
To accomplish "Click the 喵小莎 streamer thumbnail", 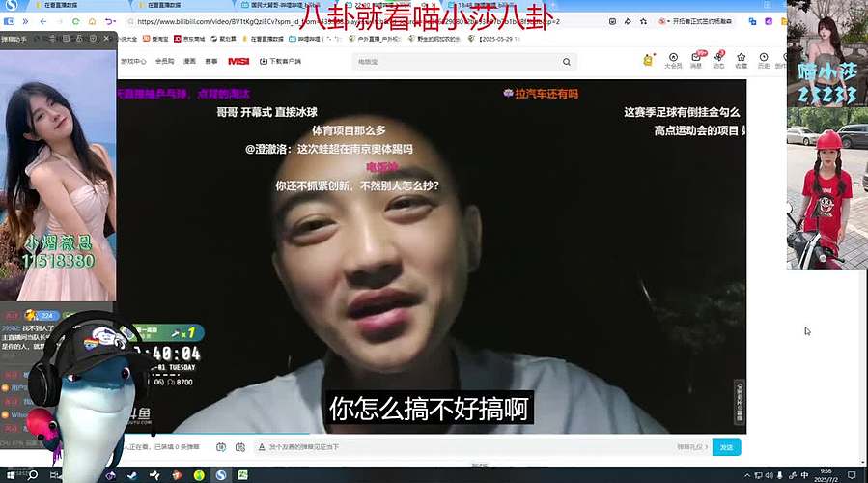I will point(827,54).
